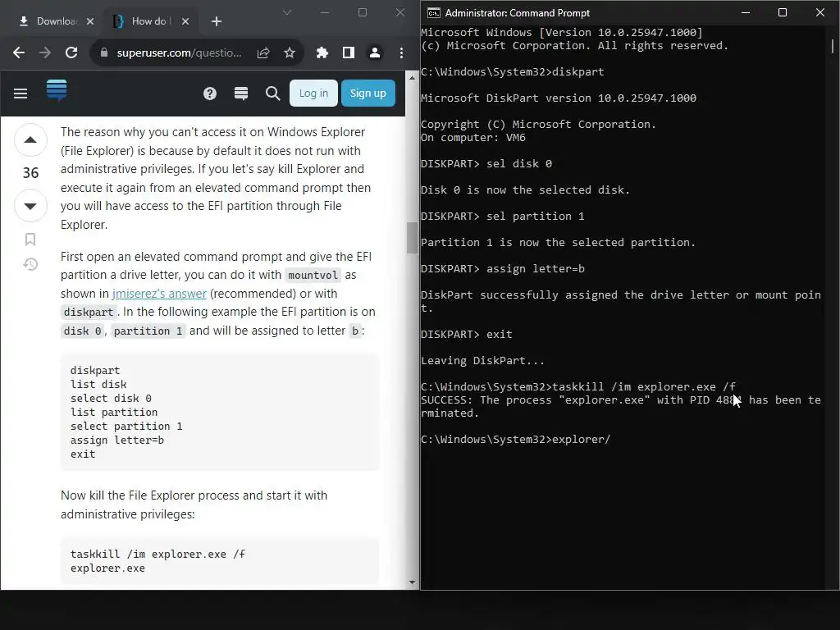This screenshot has height=630, width=840.
Task: Minimize the Command Prompt window
Action: pyautogui.click(x=745, y=12)
